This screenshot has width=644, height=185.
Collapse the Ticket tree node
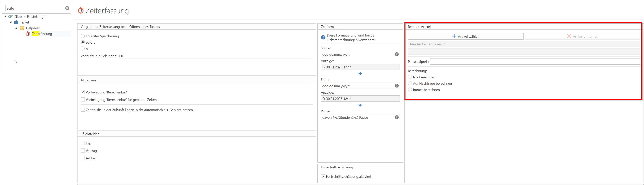(x=11, y=22)
